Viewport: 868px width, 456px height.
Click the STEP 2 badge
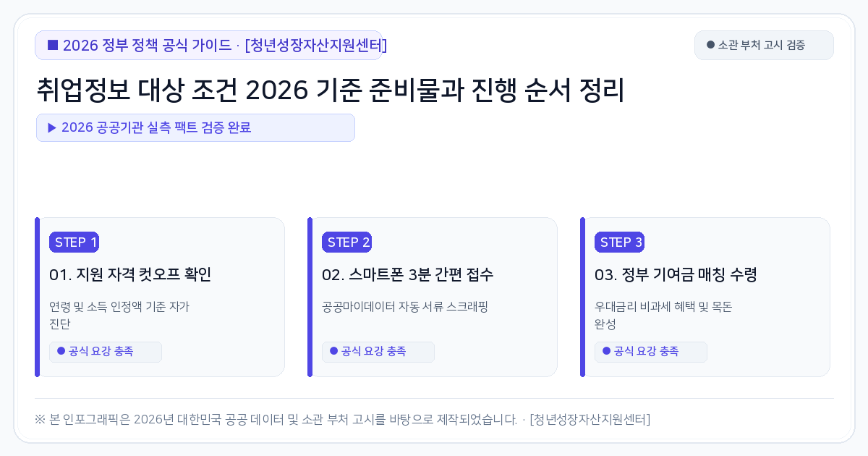[346, 242]
